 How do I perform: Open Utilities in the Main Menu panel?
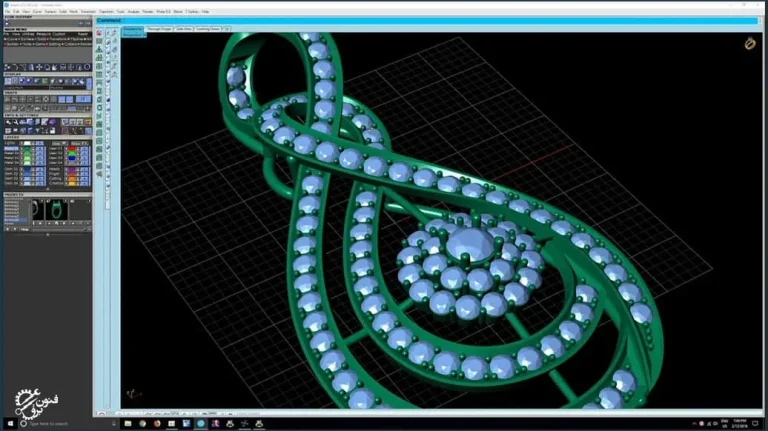pos(28,34)
